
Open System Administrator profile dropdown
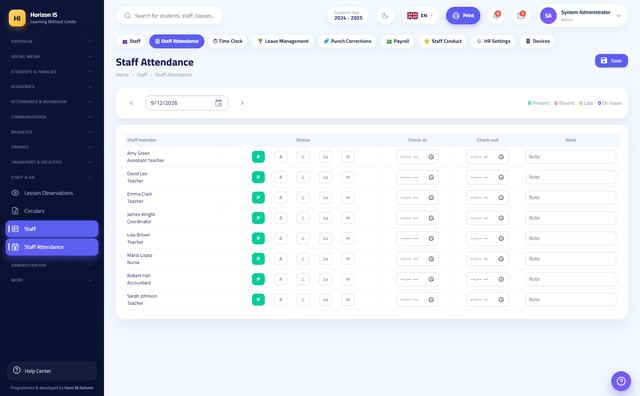[582, 16]
